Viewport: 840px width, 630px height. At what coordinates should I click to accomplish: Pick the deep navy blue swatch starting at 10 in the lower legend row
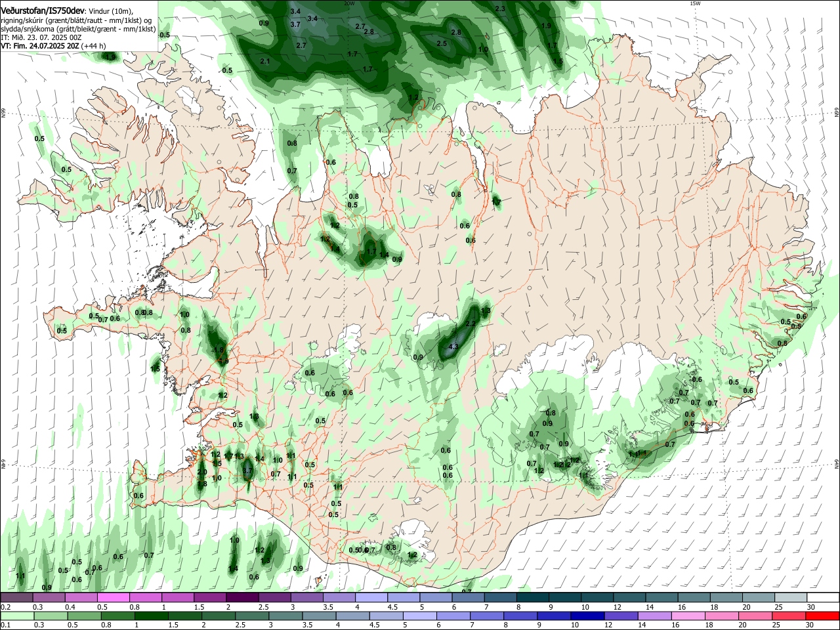587,616
